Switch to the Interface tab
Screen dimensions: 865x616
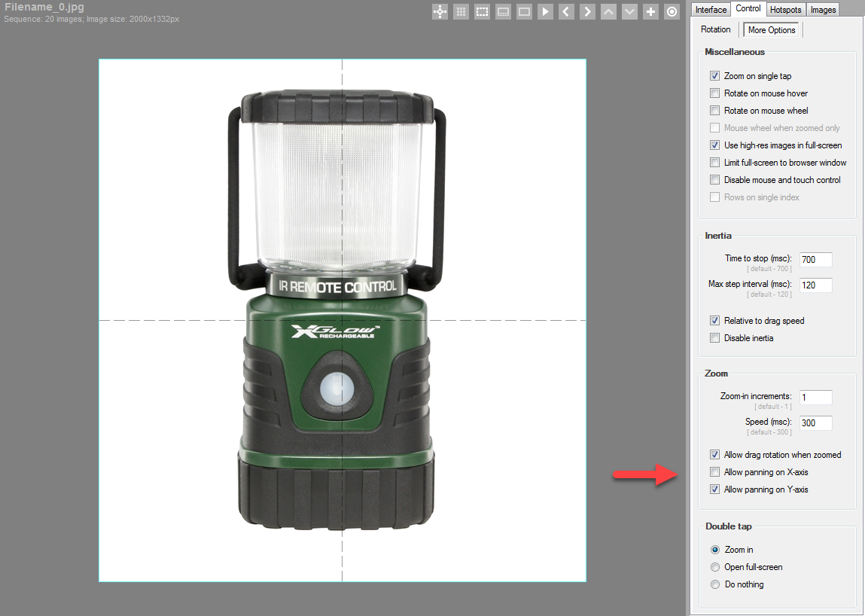(711, 9)
